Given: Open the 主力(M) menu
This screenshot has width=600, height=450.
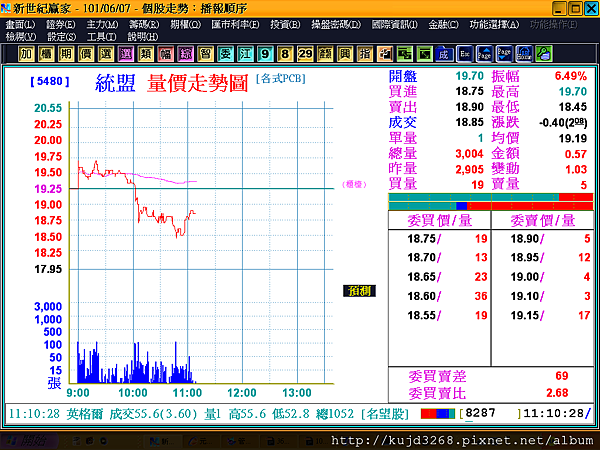Looking at the screenshot, I should [102, 24].
